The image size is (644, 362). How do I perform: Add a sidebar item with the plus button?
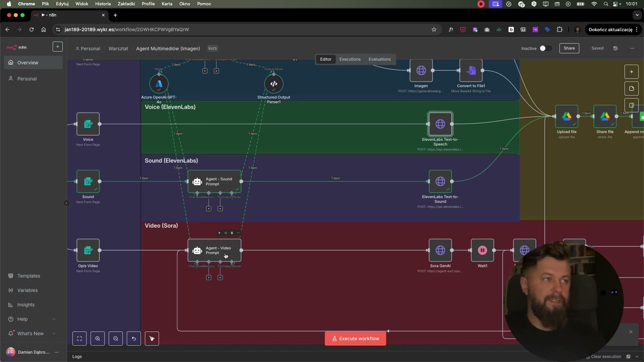57,47
